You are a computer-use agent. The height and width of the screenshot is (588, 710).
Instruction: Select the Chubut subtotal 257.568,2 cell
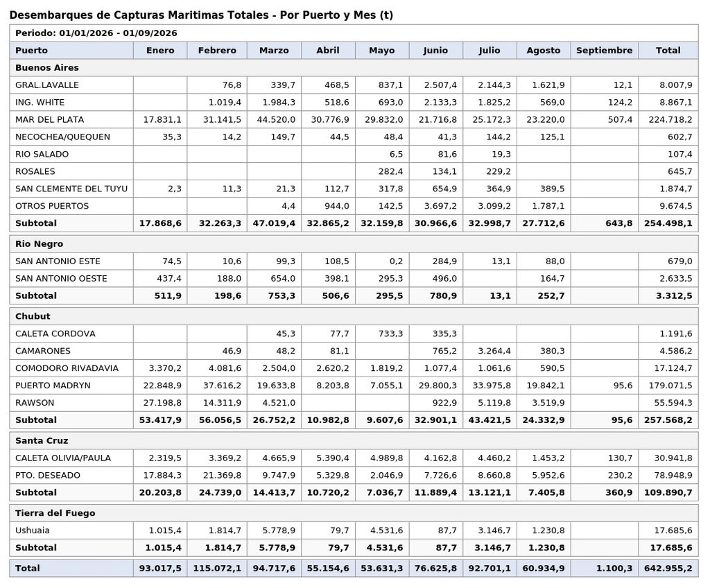pyautogui.click(x=668, y=420)
